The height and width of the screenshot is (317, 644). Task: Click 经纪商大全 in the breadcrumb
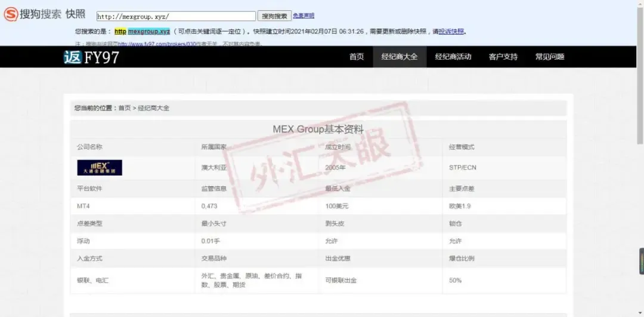click(153, 108)
